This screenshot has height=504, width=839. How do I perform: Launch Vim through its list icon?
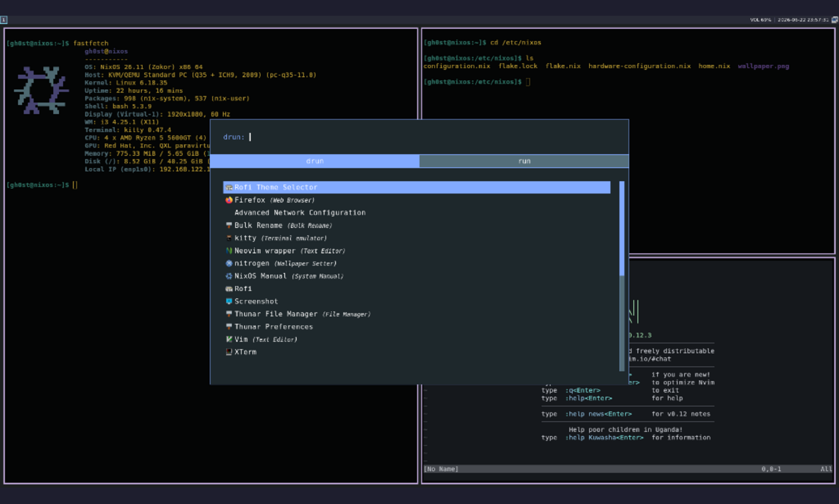[229, 339]
